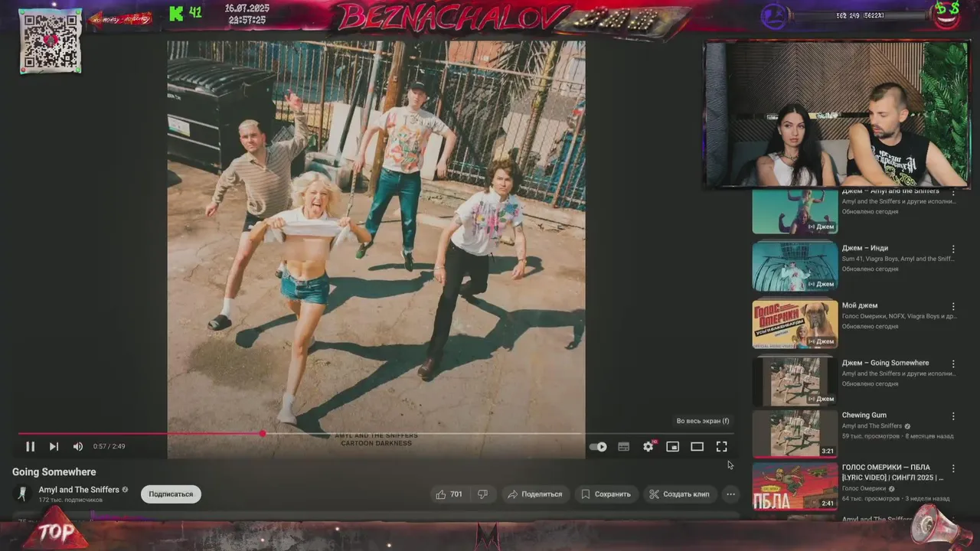This screenshot has width=980, height=551.
Task: Toggle the autoplay switch
Action: tap(598, 447)
